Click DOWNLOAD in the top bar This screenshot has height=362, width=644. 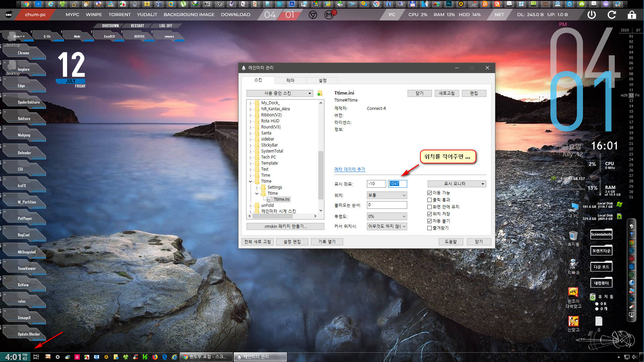235,15
